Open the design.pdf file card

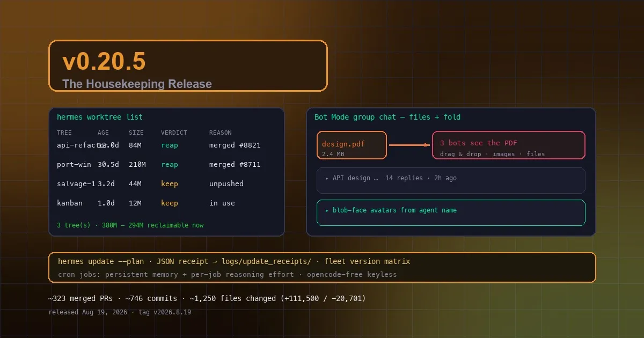[352, 145]
